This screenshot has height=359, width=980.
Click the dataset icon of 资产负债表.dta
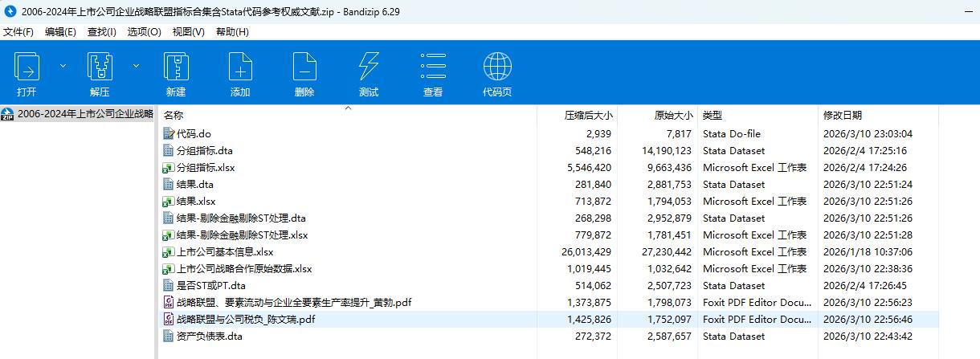click(169, 337)
